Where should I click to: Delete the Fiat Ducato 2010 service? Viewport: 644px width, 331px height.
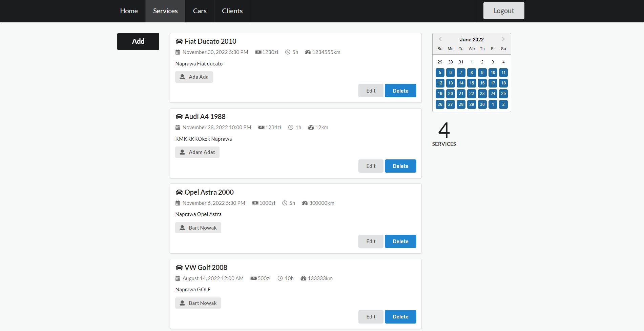tap(400, 91)
